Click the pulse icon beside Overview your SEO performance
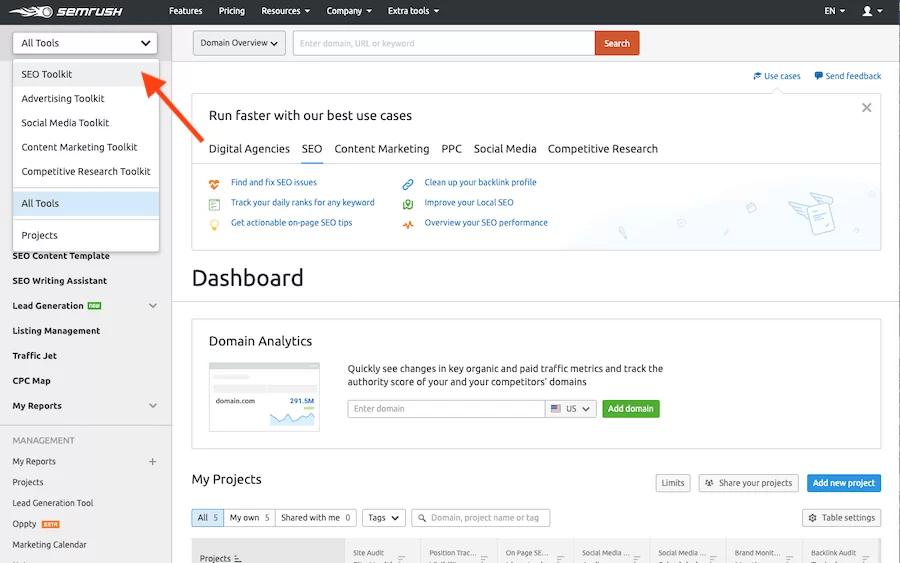 tap(408, 224)
